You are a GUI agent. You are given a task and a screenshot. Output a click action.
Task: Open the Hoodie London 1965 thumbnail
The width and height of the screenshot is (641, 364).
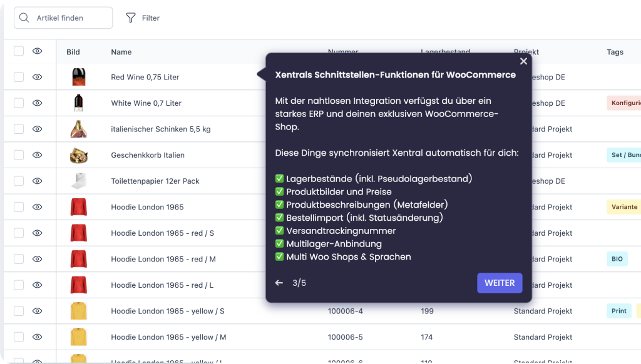pos(78,207)
